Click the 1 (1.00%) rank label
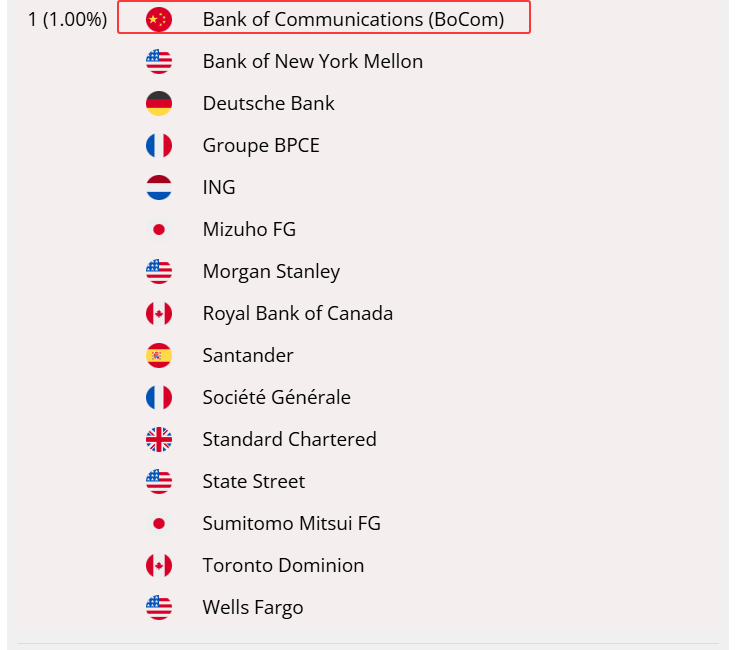735x650 pixels. [x=67, y=19]
